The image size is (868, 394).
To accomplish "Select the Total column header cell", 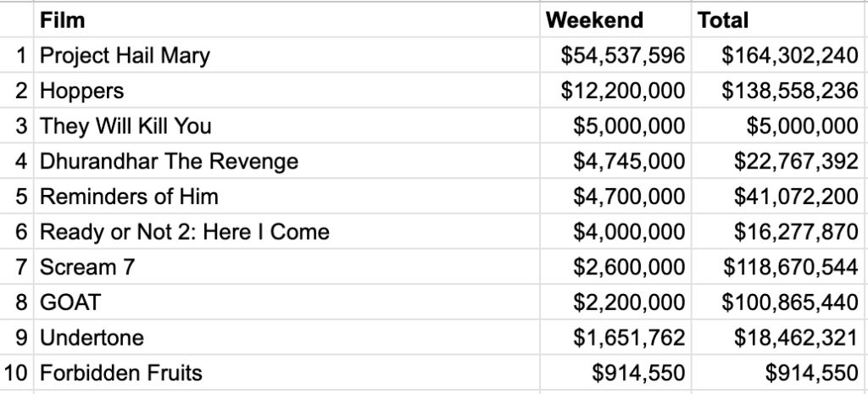I will click(x=780, y=20).
